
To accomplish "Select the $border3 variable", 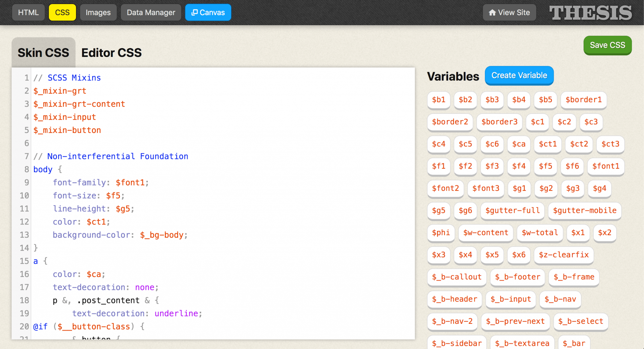I will [499, 122].
